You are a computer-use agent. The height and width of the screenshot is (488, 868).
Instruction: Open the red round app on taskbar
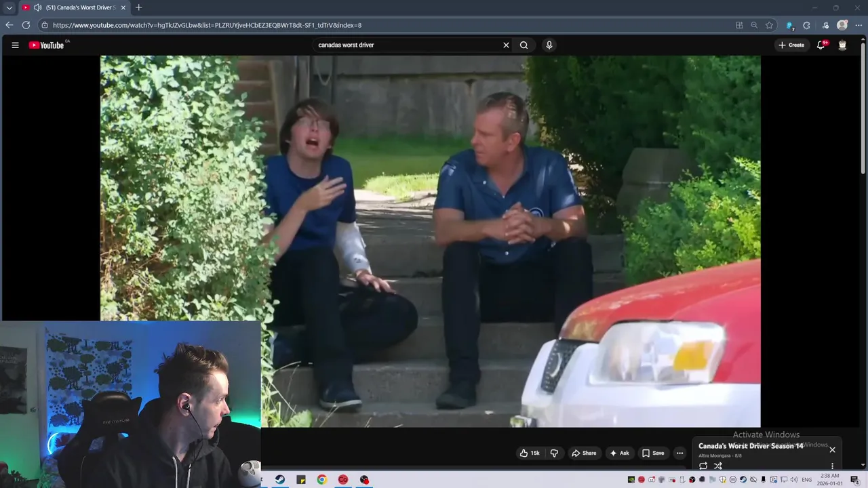tap(343, 480)
